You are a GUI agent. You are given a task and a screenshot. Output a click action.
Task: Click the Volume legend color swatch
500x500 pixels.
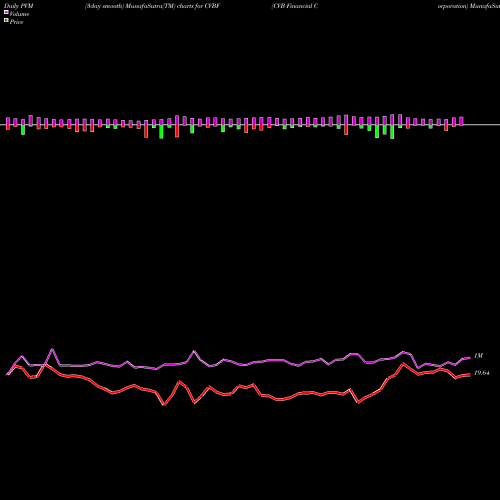tap(6, 12)
